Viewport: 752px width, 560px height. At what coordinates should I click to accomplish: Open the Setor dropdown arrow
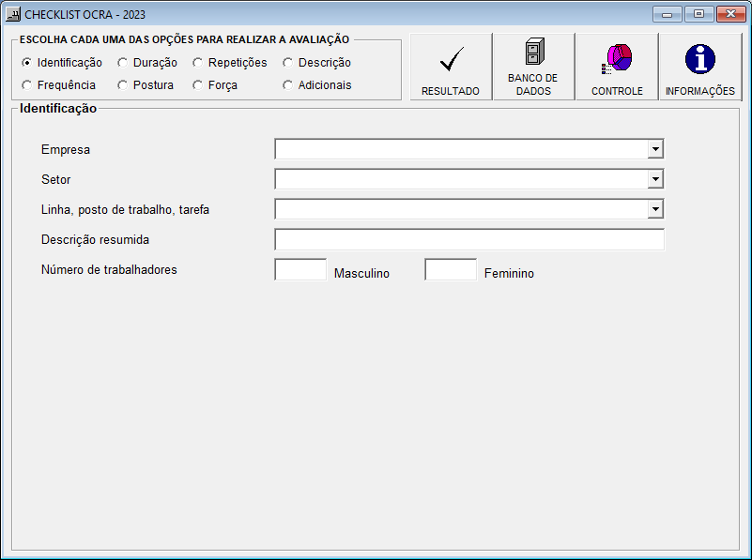(655, 179)
